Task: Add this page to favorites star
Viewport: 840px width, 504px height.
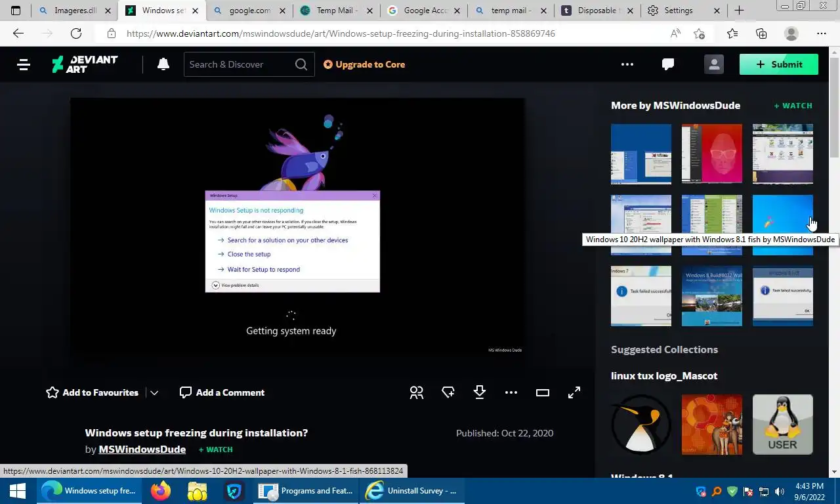Action: (x=699, y=33)
